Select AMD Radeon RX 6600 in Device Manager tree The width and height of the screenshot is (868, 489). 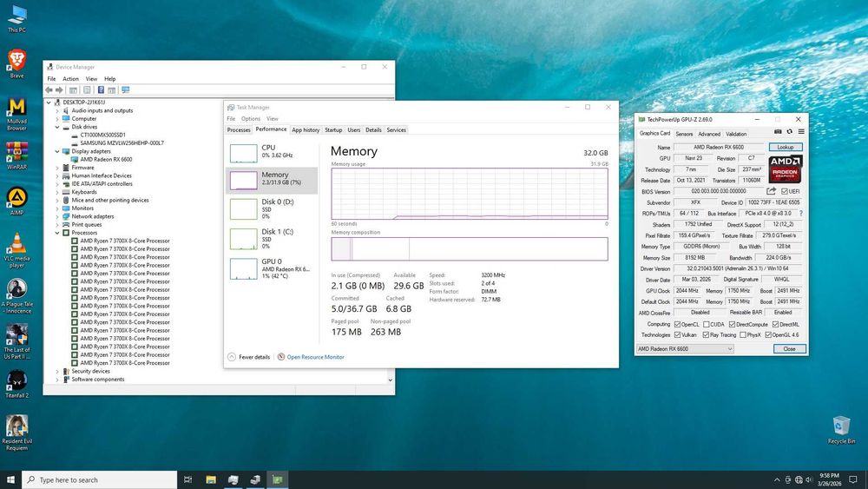click(x=106, y=160)
